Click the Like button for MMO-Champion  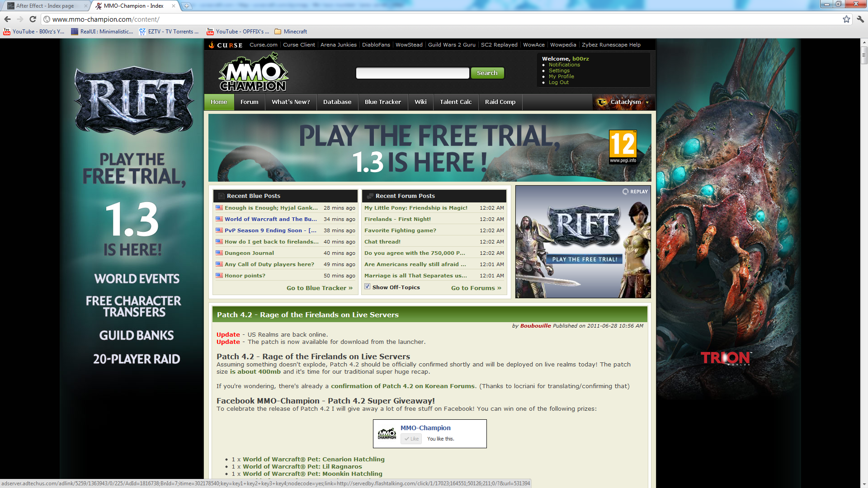[x=411, y=439]
